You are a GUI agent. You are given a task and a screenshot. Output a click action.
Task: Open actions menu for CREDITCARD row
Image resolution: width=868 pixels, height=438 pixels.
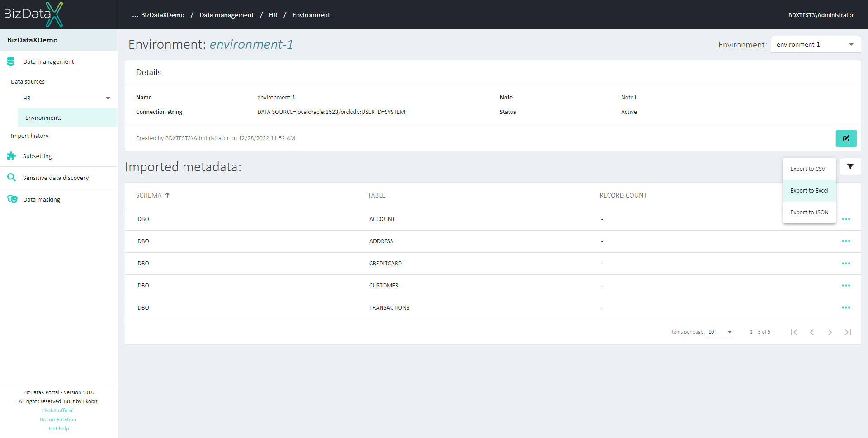tap(846, 264)
